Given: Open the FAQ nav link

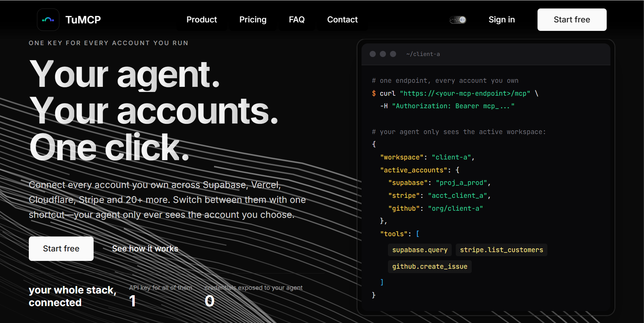Looking at the screenshot, I should [297, 20].
